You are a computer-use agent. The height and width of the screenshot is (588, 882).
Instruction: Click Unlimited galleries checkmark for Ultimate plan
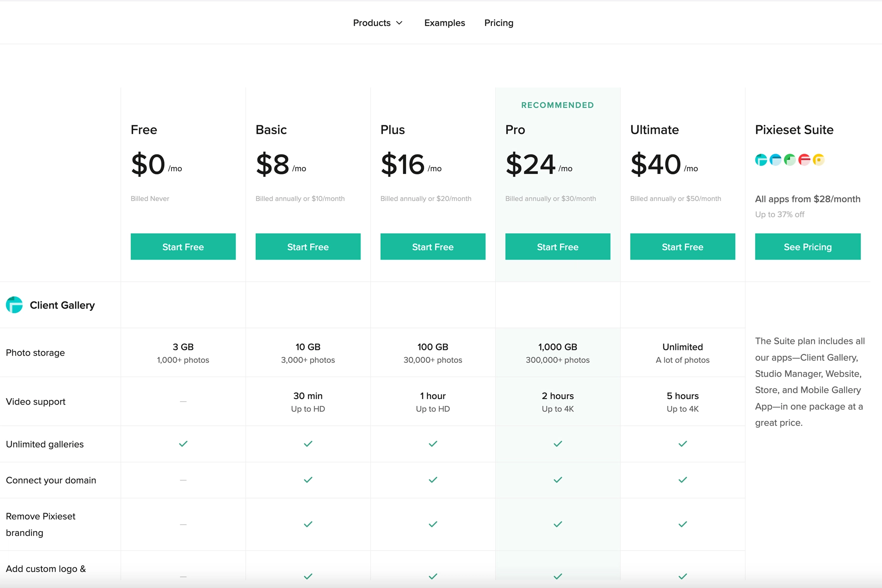coord(683,444)
